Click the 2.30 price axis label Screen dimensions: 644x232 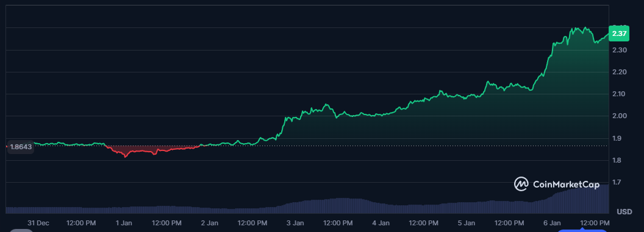[x=620, y=50]
